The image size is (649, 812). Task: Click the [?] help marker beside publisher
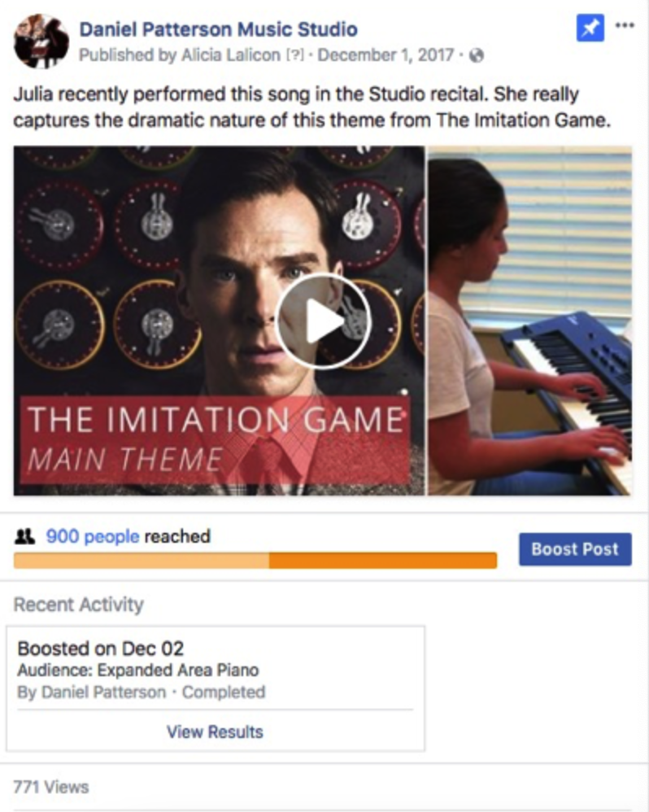(x=295, y=55)
